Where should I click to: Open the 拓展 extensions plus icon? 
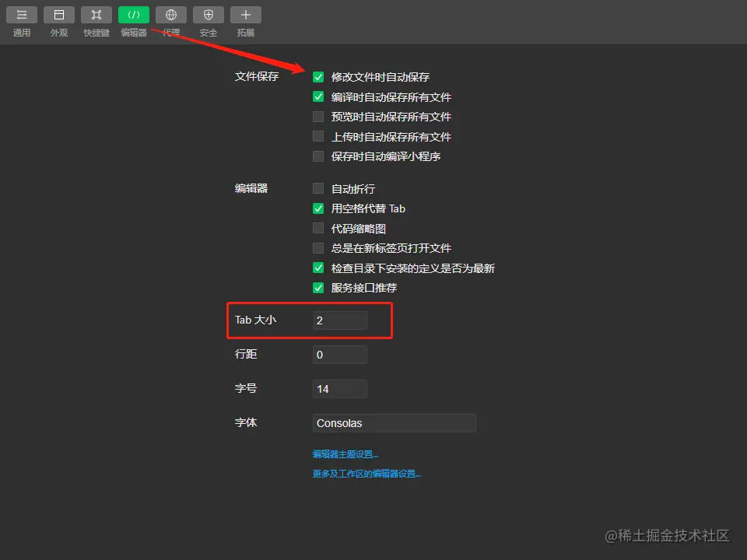(x=246, y=15)
